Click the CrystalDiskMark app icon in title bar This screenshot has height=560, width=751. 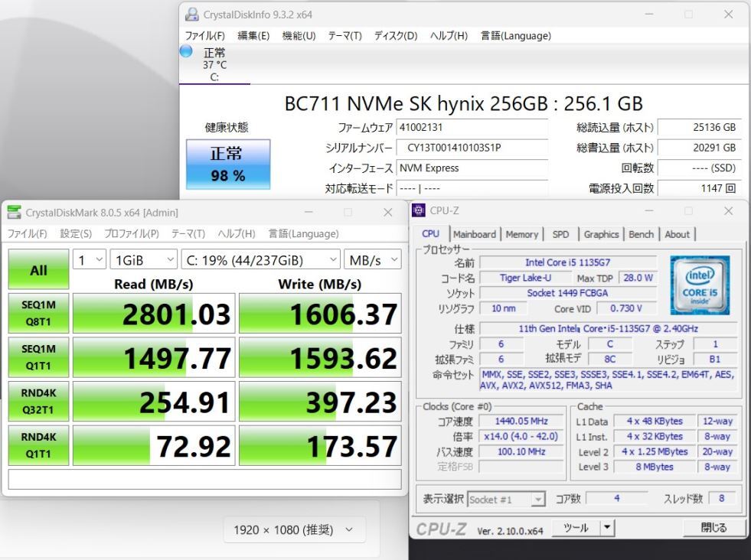click(x=15, y=212)
